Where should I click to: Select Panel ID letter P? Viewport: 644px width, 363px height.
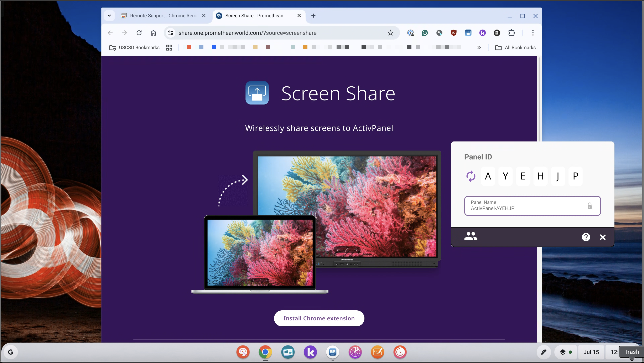click(x=575, y=176)
